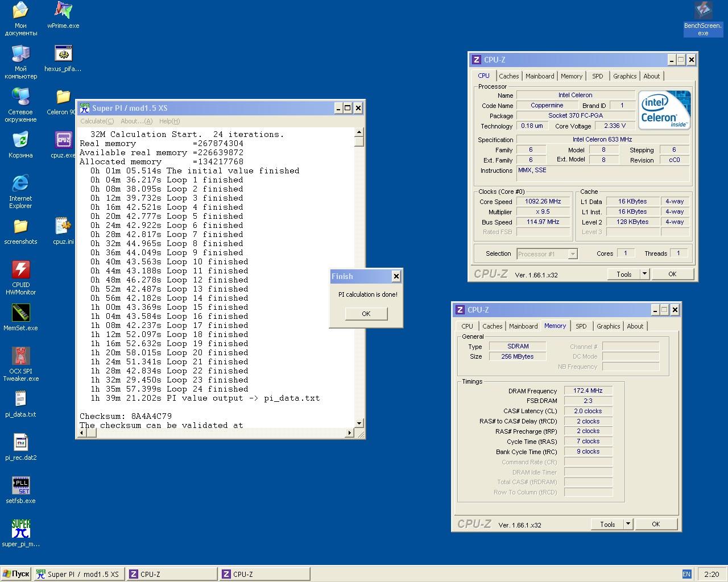Click Tools button in upper CPU-Z
The image size is (728, 582).
pyautogui.click(x=624, y=274)
